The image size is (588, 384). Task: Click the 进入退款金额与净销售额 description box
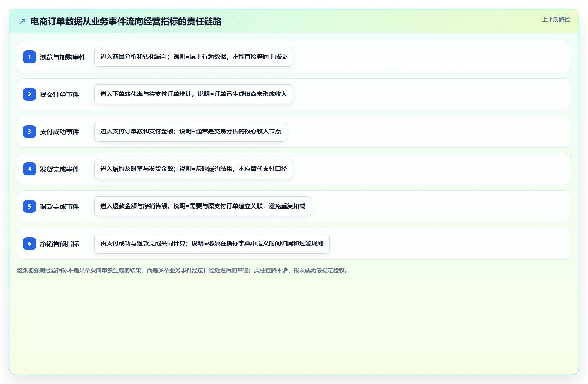pos(203,206)
